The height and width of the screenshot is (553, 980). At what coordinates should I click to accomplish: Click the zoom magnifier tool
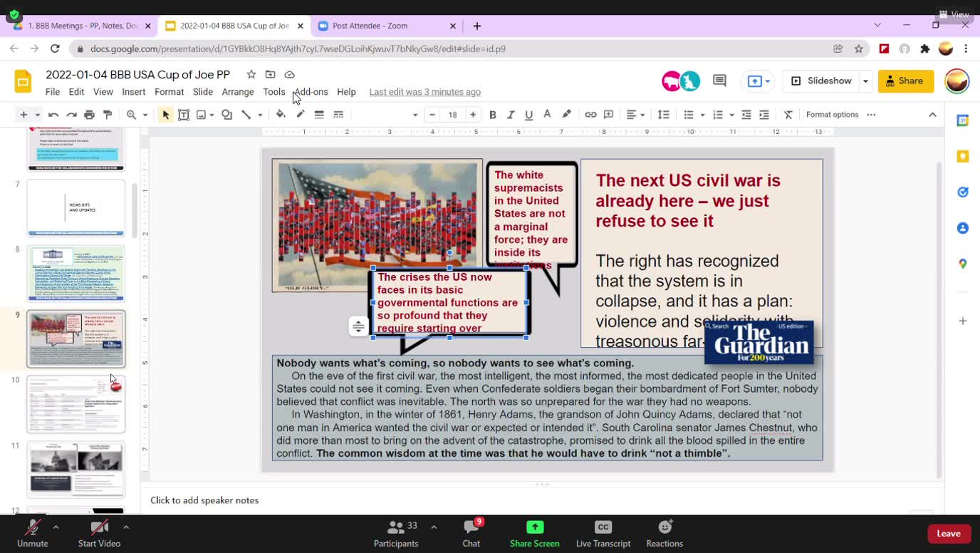point(131,115)
